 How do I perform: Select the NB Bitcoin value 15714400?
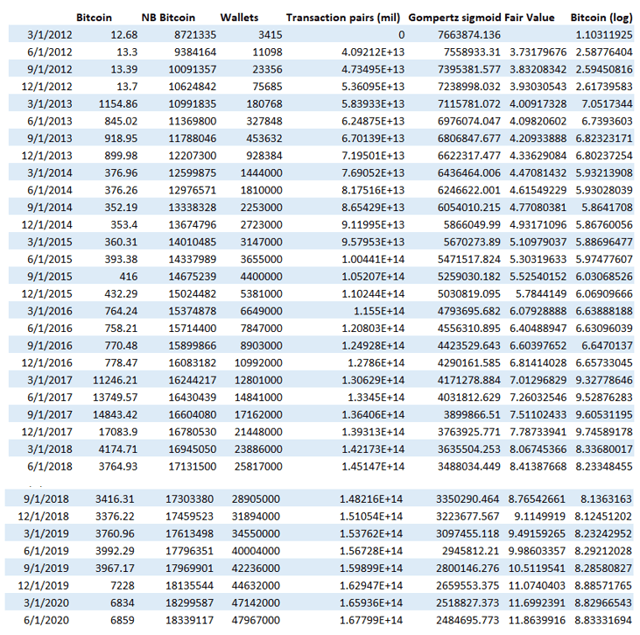click(192, 329)
